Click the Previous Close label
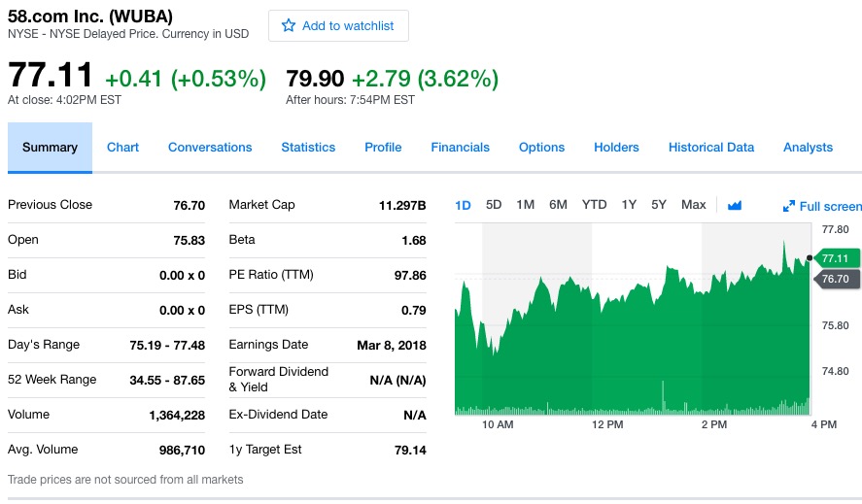The image size is (862, 504). point(50,205)
